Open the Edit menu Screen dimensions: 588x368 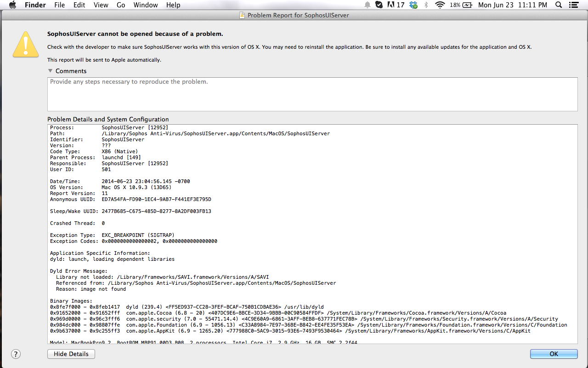79,5
